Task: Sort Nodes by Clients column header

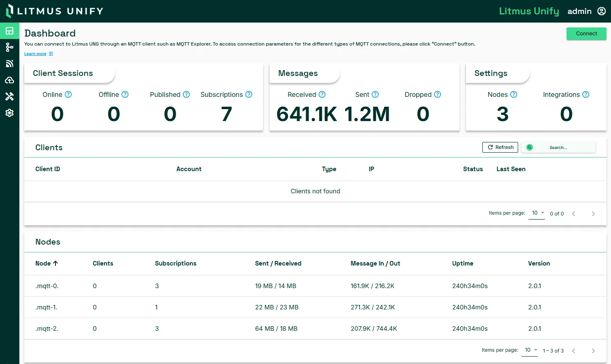Action: tap(103, 263)
